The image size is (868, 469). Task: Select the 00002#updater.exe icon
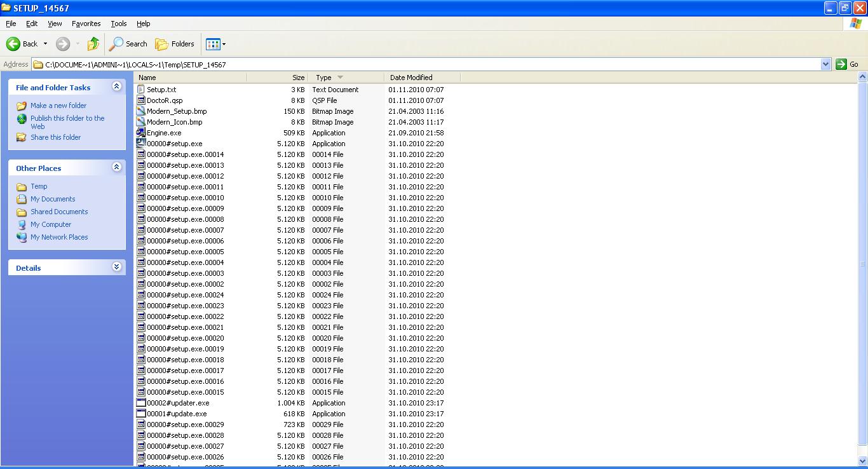click(141, 403)
